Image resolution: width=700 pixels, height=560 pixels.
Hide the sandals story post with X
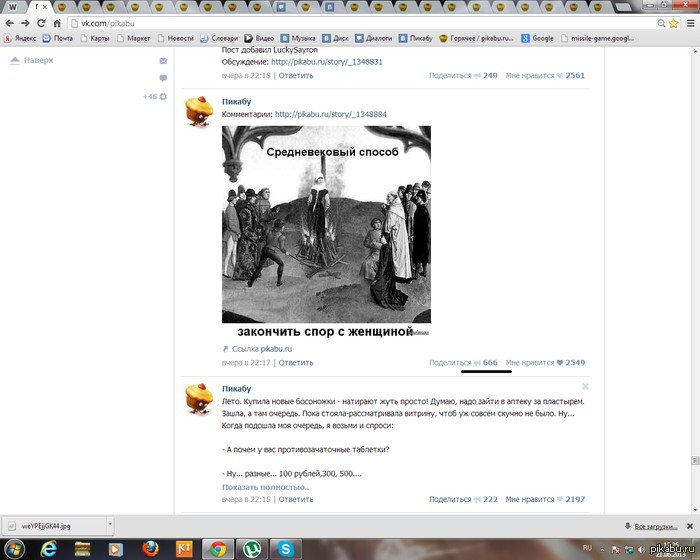(585, 386)
